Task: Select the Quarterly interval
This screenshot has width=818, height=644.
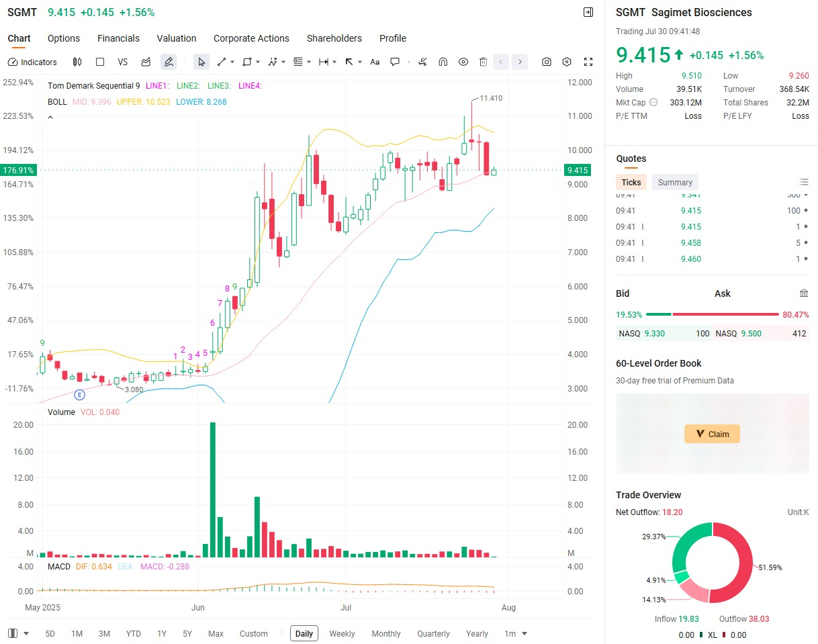Action: point(433,633)
